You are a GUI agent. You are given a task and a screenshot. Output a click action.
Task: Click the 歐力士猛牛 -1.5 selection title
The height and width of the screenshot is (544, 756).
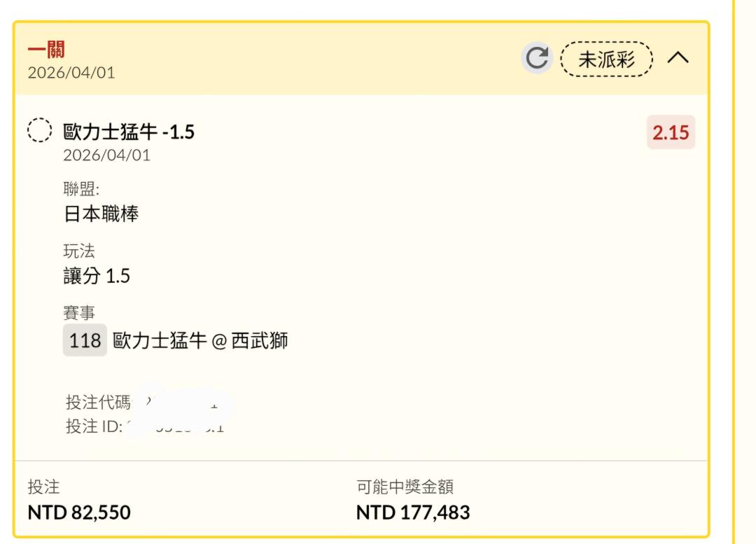tap(129, 132)
